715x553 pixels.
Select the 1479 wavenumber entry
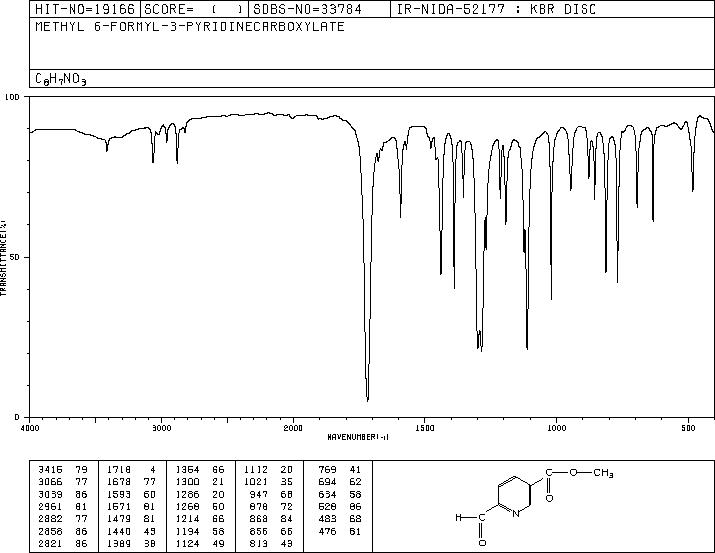coord(119,519)
